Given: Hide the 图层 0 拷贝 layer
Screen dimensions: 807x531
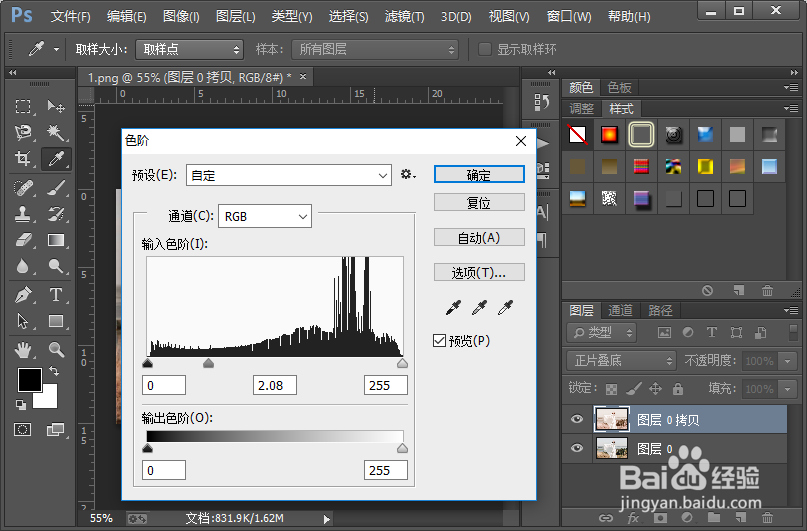Looking at the screenshot, I should coord(577,419).
